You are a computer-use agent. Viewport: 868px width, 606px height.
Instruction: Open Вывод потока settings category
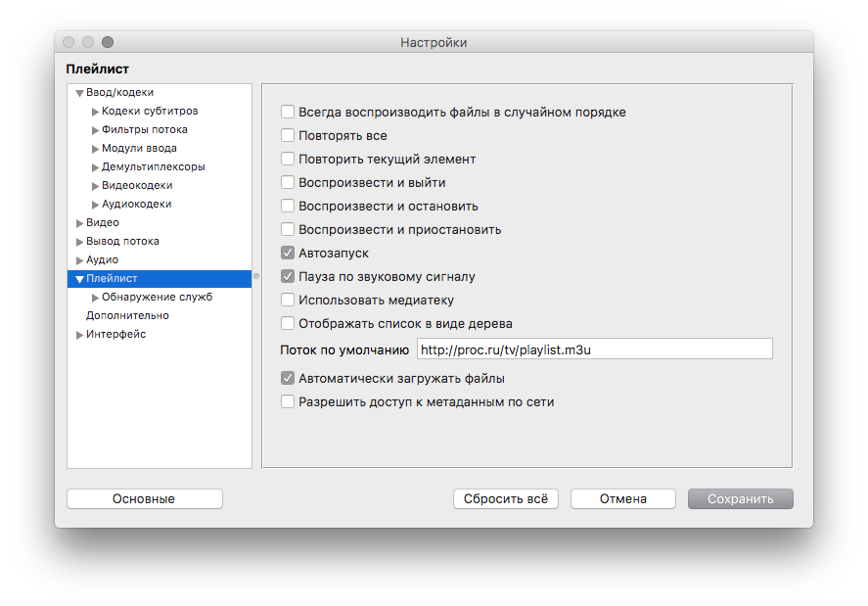[122, 241]
